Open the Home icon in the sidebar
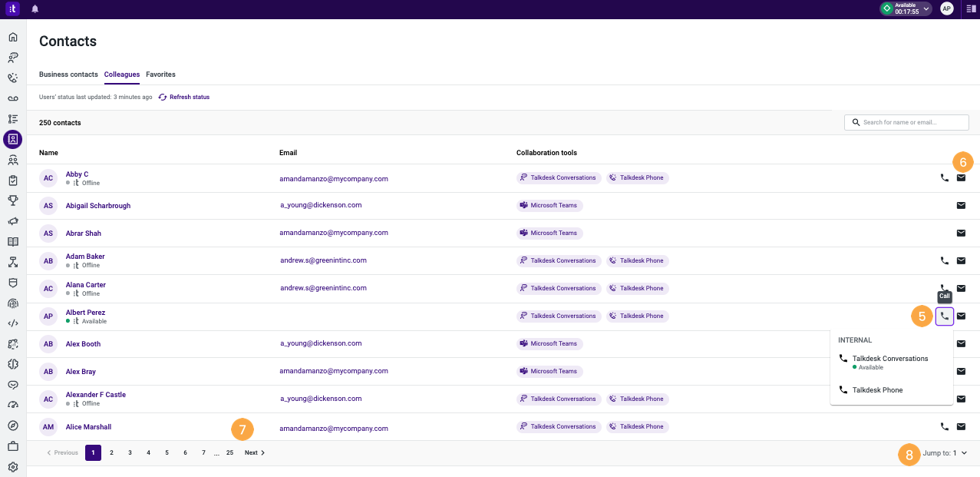This screenshot has width=980, height=477. [12, 36]
